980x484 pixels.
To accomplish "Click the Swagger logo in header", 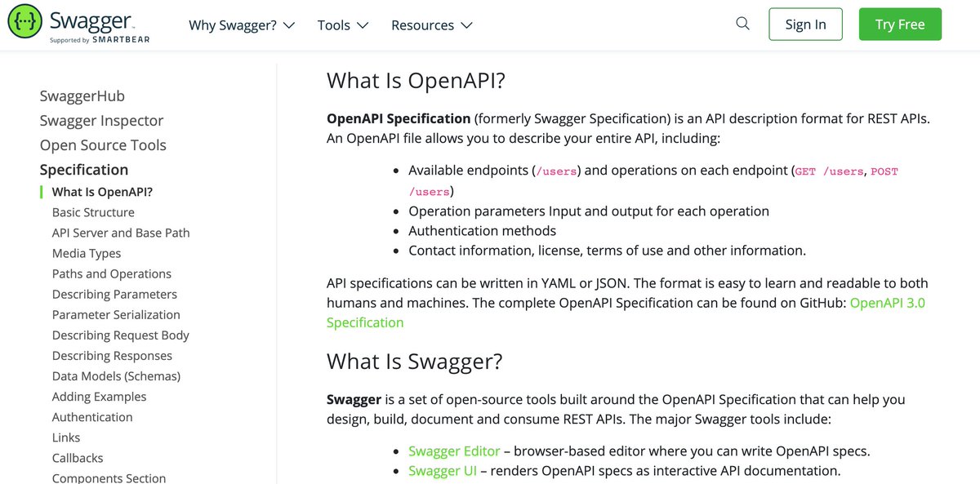I will (79, 25).
